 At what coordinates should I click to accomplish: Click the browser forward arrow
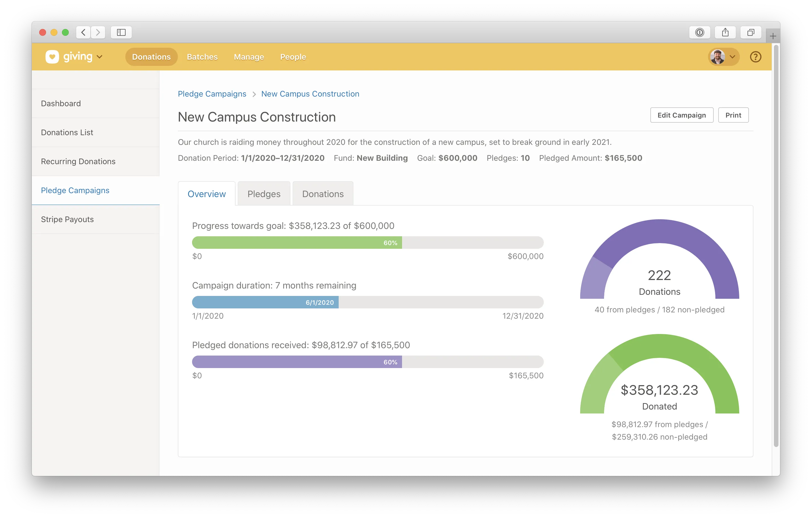[98, 32]
